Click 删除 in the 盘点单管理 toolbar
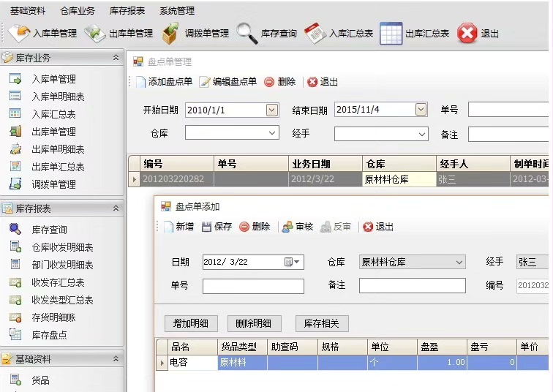 pyautogui.click(x=279, y=82)
